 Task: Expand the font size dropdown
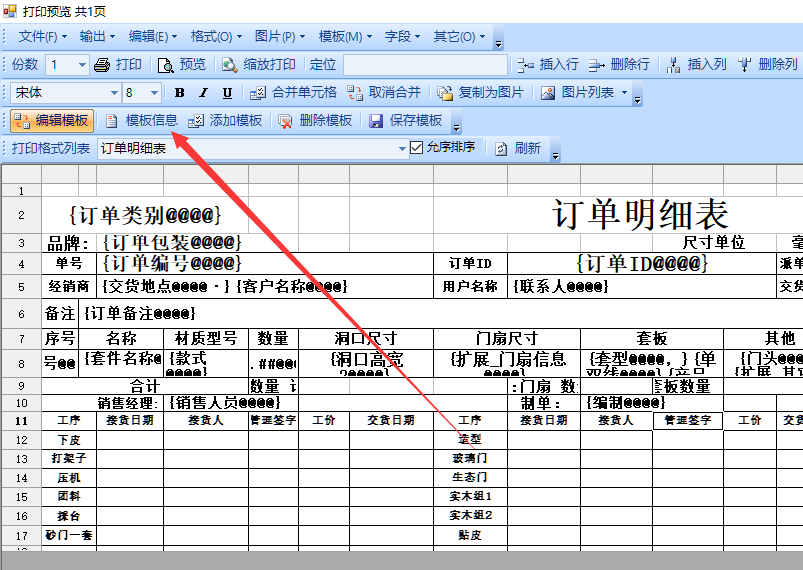tap(154, 93)
